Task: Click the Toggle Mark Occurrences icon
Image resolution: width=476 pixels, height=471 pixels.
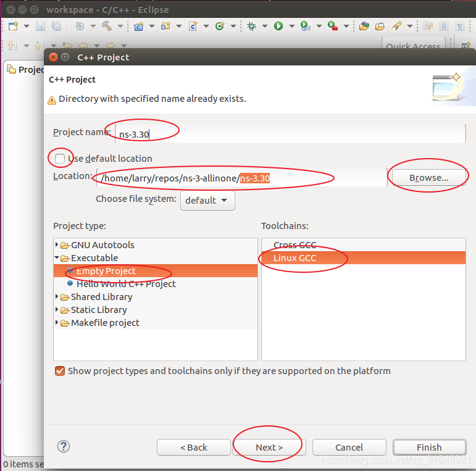Action: pos(428,26)
